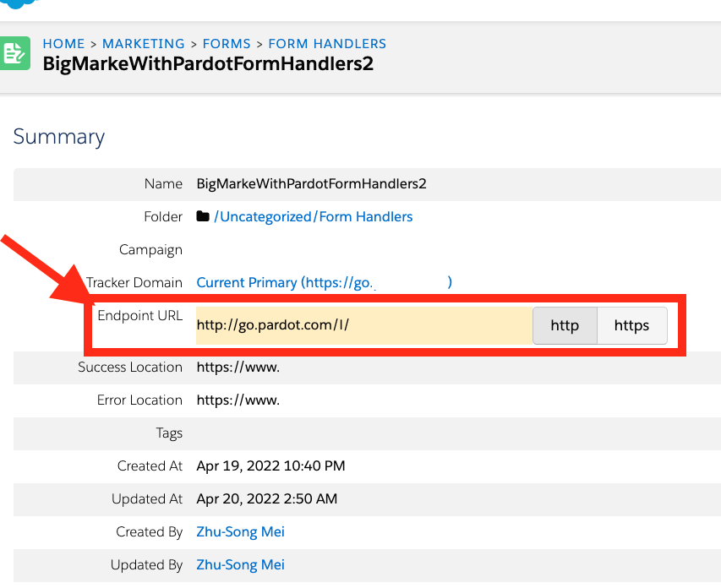Click the green form handler icon
The height and width of the screenshot is (588, 721).
(14, 53)
